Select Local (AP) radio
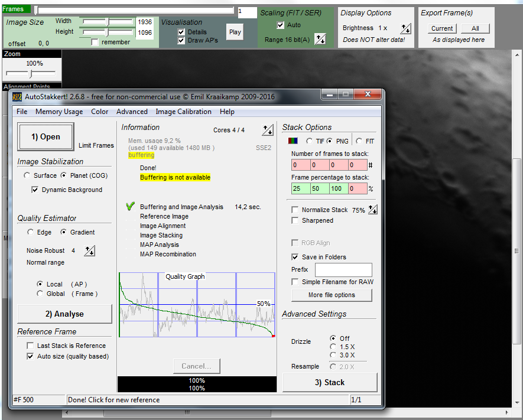Screen dimensions: 523x420 [x=40, y=284]
